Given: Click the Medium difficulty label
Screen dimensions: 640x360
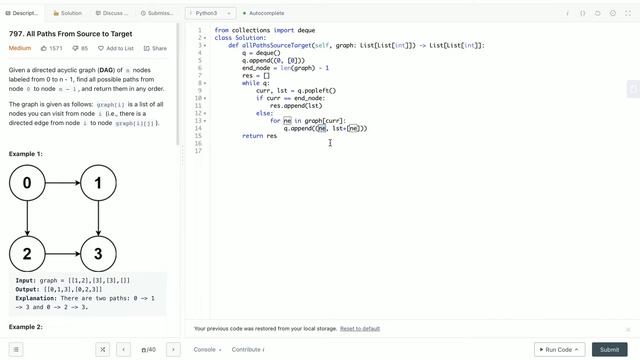Looking at the screenshot, I should (x=20, y=48).
